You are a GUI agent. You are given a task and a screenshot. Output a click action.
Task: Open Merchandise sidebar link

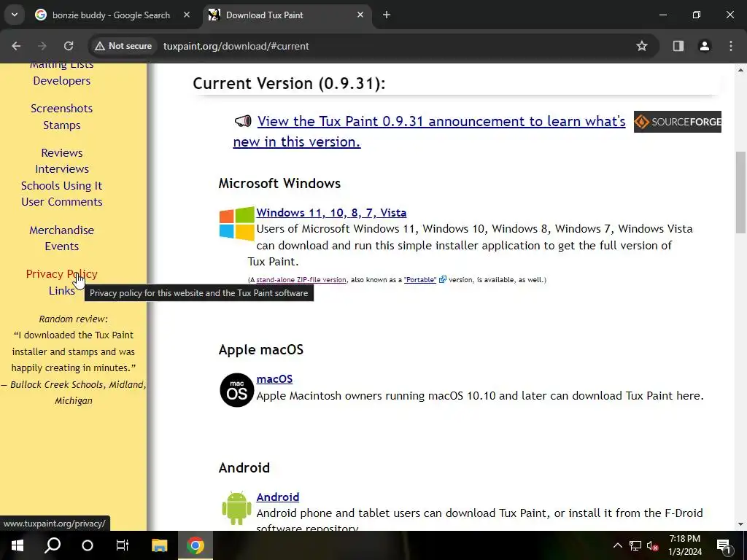click(62, 230)
